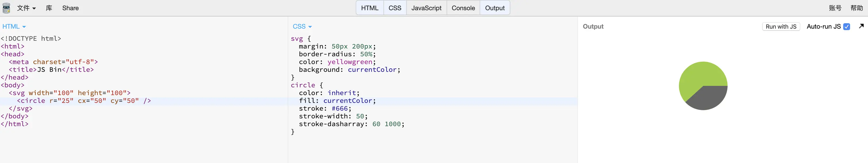This screenshot has height=163, width=868.
Task: Click the pie chart in the Output panel
Action: (703, 86)
